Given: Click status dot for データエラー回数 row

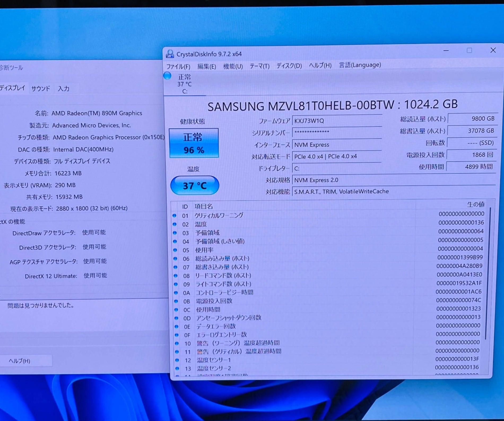Looking at the screenshot, I should (x=176, y=326).
